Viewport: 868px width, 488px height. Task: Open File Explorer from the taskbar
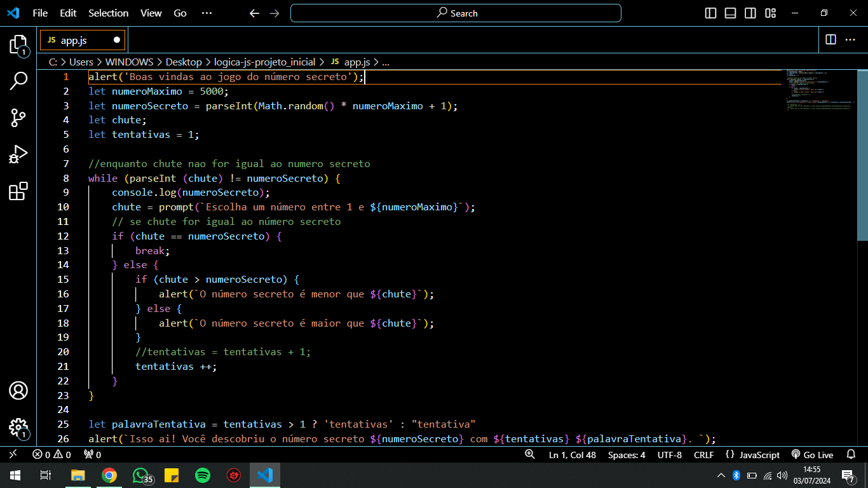click(x=78, y=475)
